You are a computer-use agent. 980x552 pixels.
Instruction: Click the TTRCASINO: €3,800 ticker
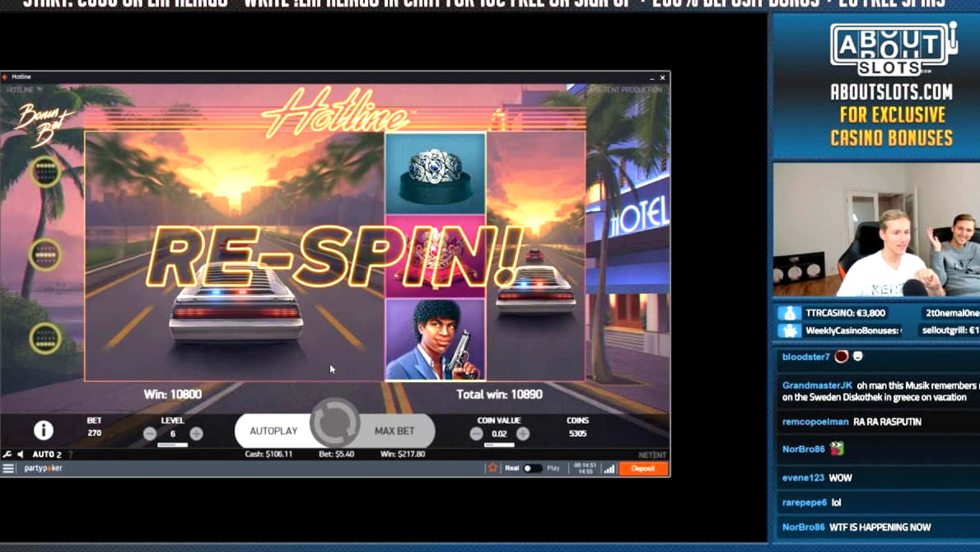(846, 313)
